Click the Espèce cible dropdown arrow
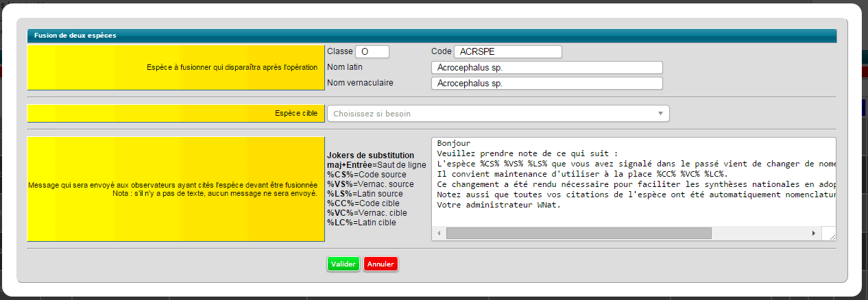Viewport: 868px width, 300px height. pyautogui.click(x=660, y=114)
